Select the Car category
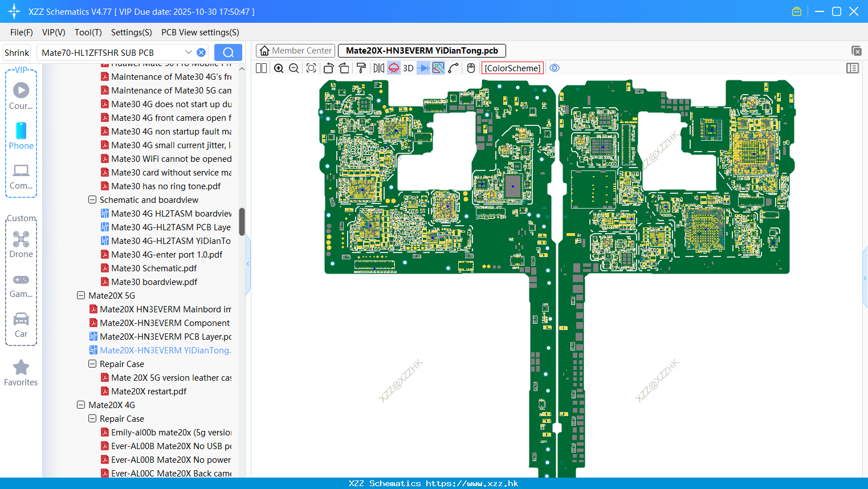Viewport: 868px width, 489px height. [x=21, y=325]
